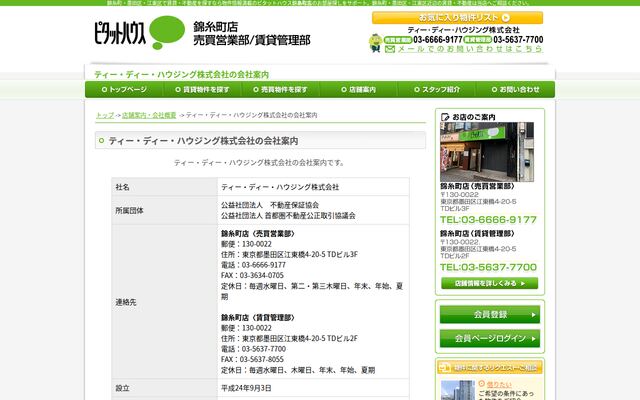Screen dimensions: 640x400
Task: Open お問い合わせ menu item
Action: pyautogui.click(x=515, y=89)
